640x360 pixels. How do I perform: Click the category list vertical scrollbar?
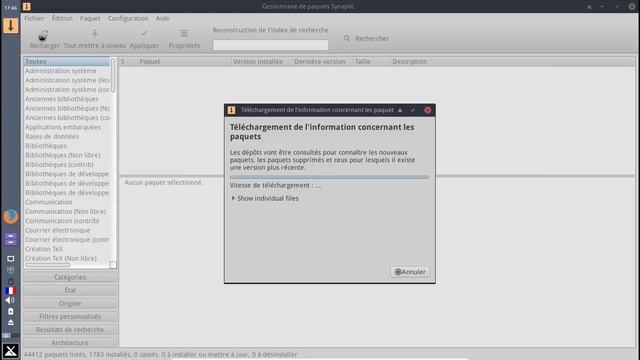113,76
